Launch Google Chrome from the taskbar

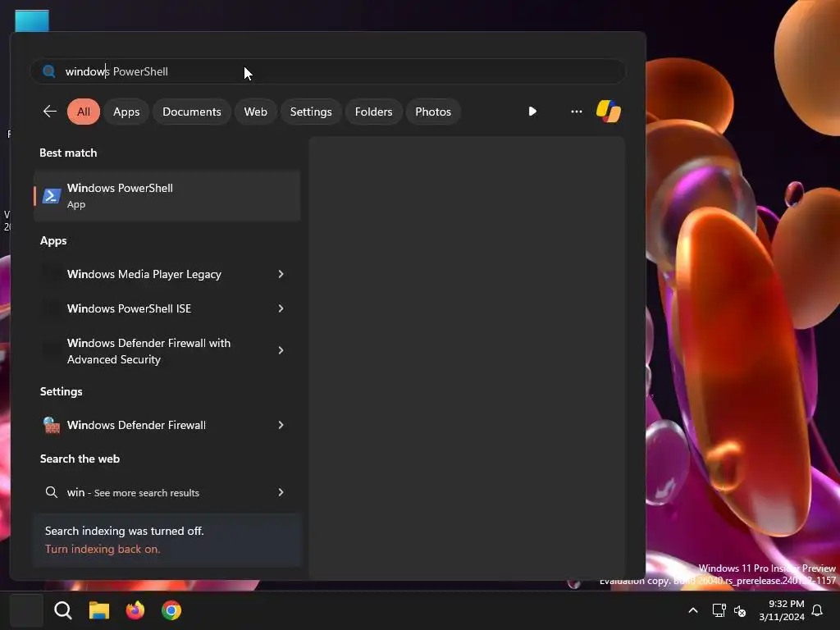(x=171, y=610)
